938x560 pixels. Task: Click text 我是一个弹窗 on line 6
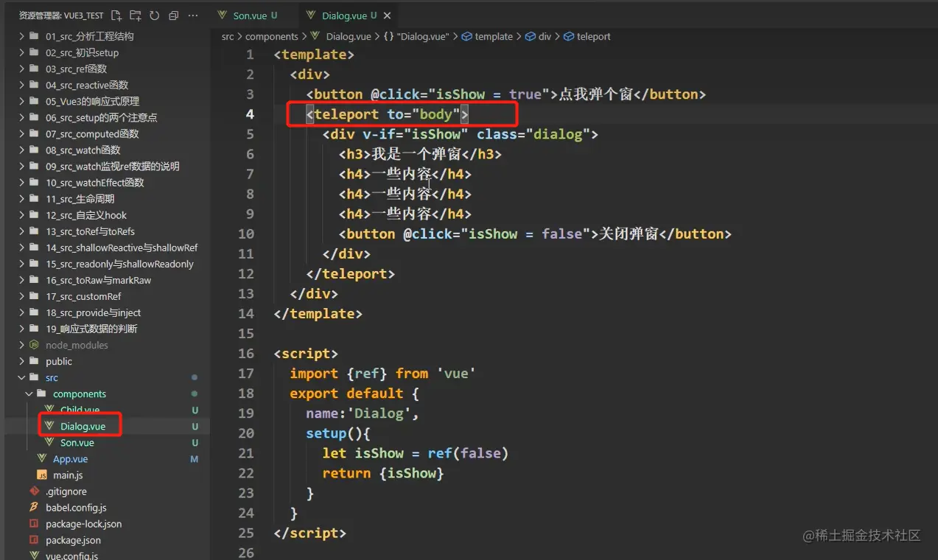tap(416, 154)
